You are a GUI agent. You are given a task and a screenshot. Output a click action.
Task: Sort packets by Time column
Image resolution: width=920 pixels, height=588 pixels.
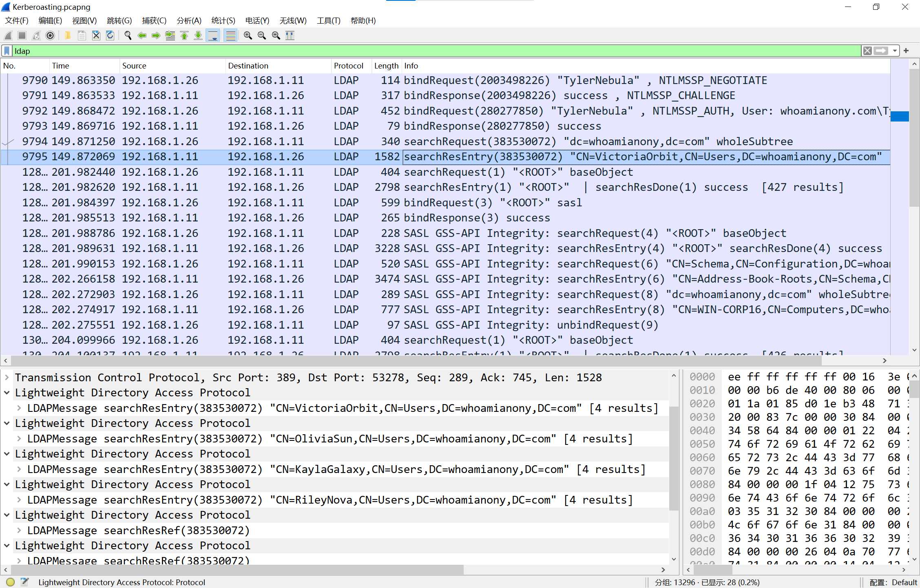84,66
